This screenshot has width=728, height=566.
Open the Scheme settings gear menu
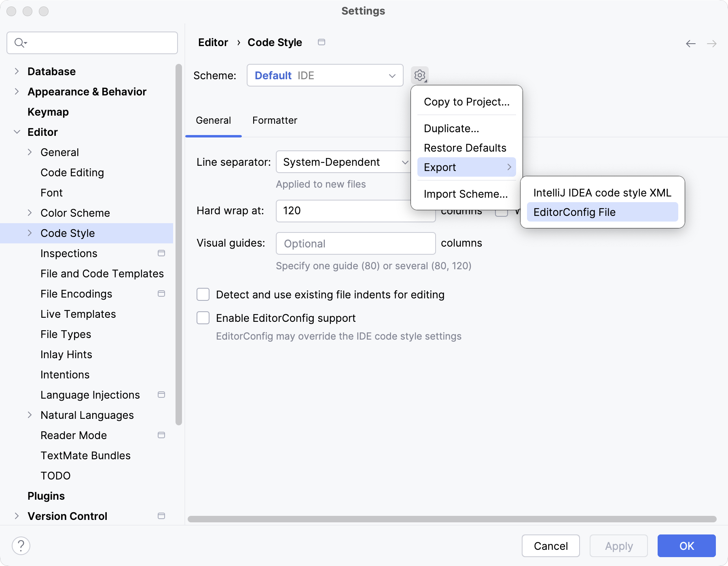[420, 75]
